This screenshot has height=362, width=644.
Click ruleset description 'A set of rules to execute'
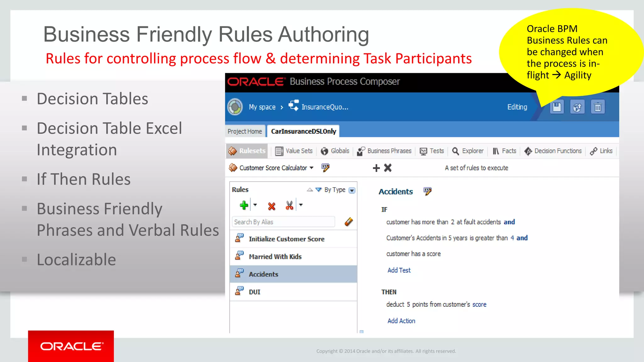(x=476, y=168)
